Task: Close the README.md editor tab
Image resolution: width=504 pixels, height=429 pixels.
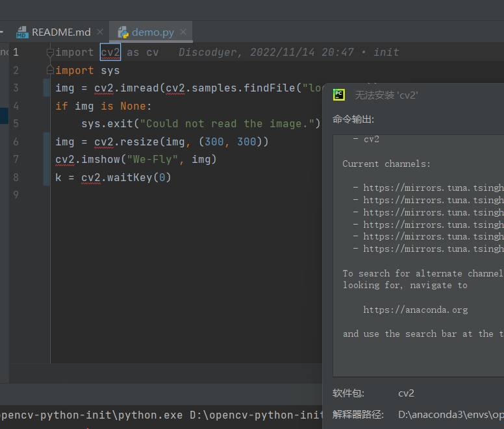Action: [x=100, y=32]
